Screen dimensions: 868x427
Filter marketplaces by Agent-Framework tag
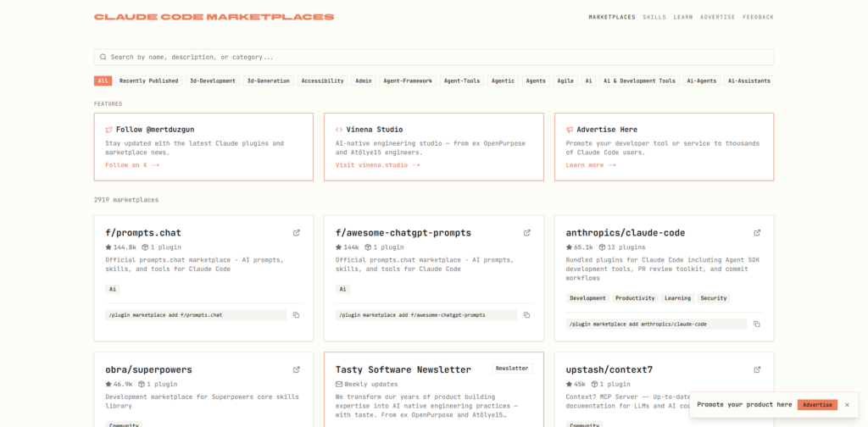pyautogui.click(x=408, y=81)
